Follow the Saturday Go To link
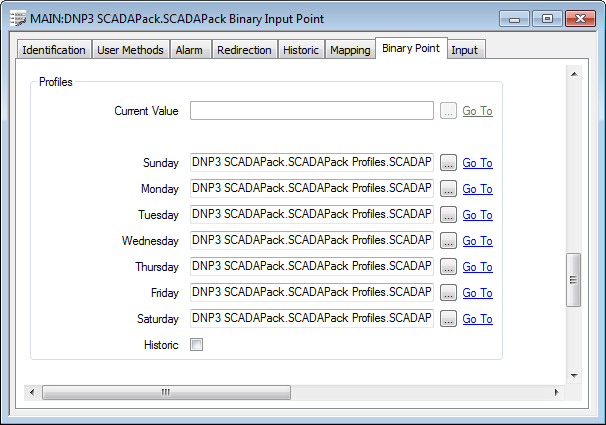 tap(477, 318)
